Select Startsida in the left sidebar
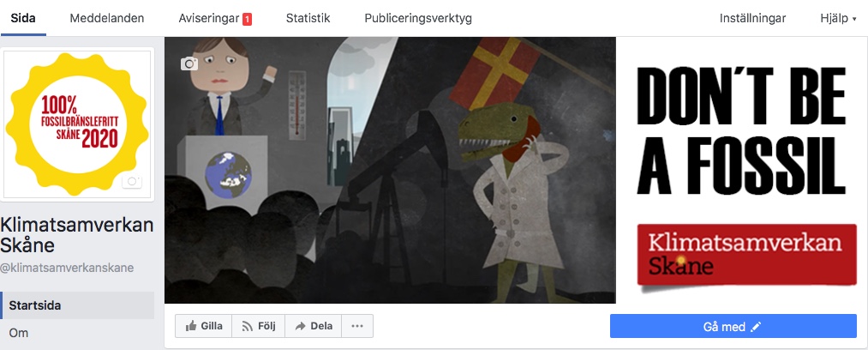Screen dimensions: 868x350 pos(77,305)
